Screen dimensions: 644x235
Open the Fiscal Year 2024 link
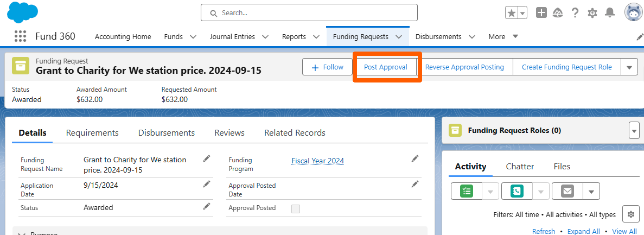(318, 161)
